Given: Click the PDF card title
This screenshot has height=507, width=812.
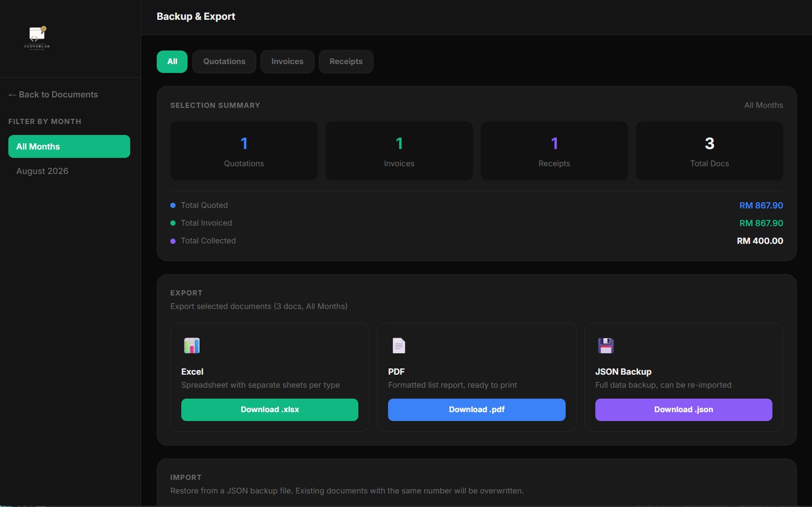Looking at the screenshot, I should click(x=396, y=372).
